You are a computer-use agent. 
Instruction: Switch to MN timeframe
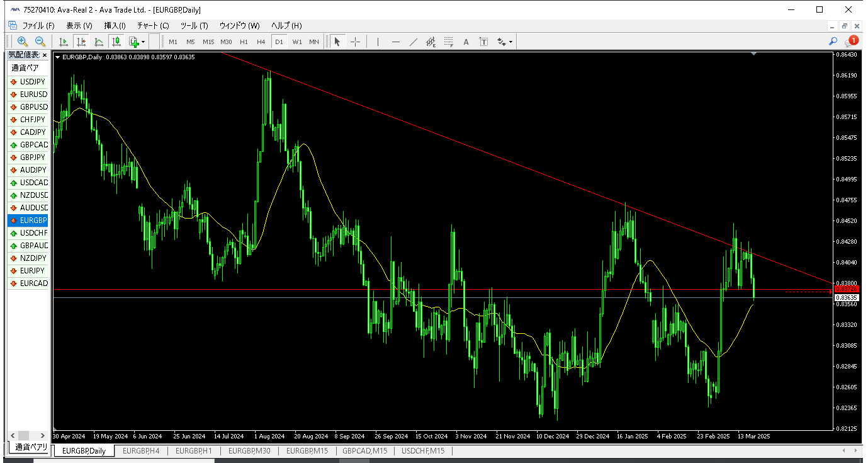pyautogui.click(x=314, y=42)
